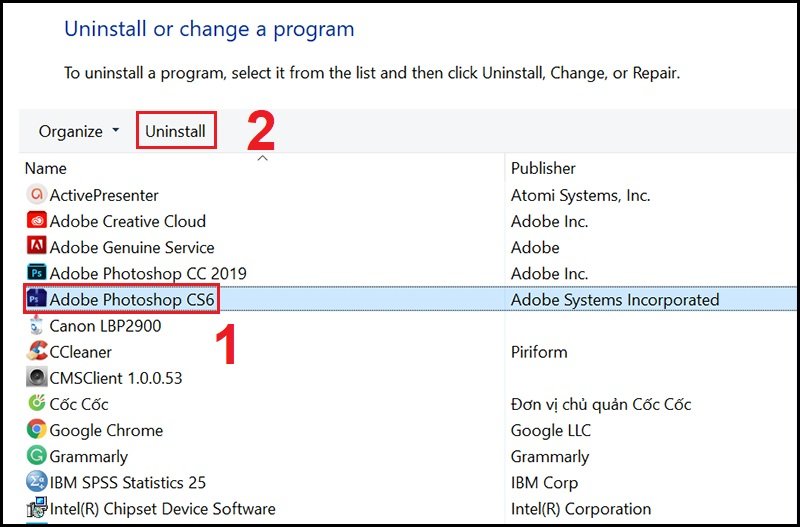The image size is (800, 527).
Task: Select the Adobe Creative Cloud icon
Action: 37,221
